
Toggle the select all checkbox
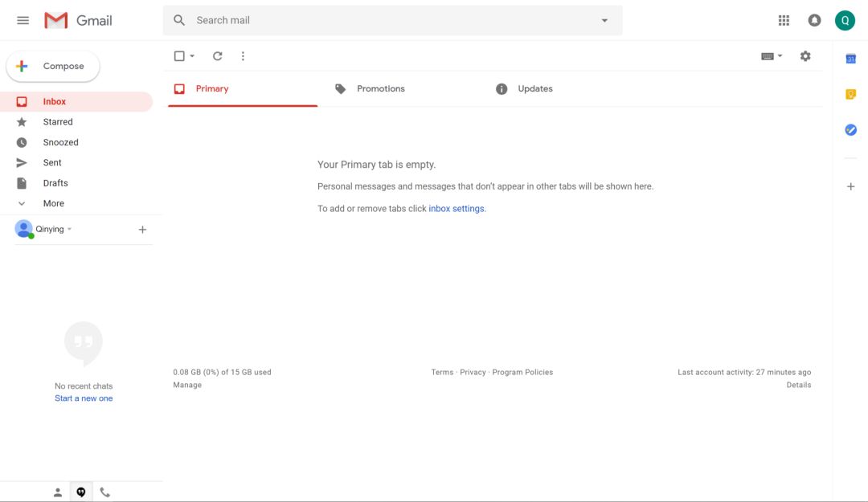click(179, 56)
